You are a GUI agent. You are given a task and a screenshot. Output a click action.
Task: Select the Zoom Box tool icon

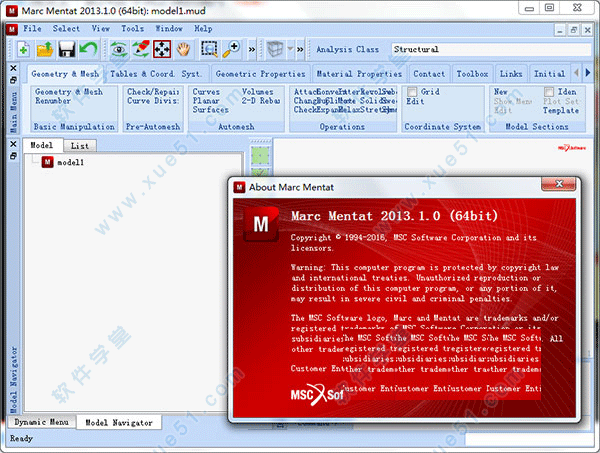(x=210, y=50)
